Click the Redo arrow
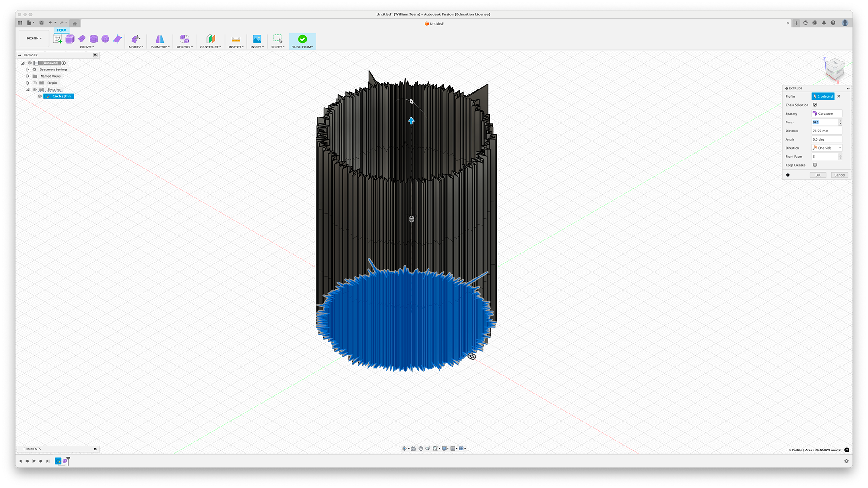This screenshot has height=488, width=868. [62, 23]
